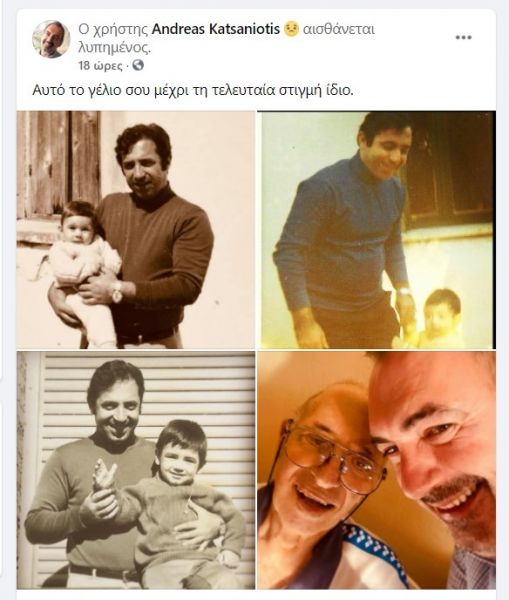
Task: Click the elderly man's eyeglasses in selfie
Action: [x=333, y=457]
